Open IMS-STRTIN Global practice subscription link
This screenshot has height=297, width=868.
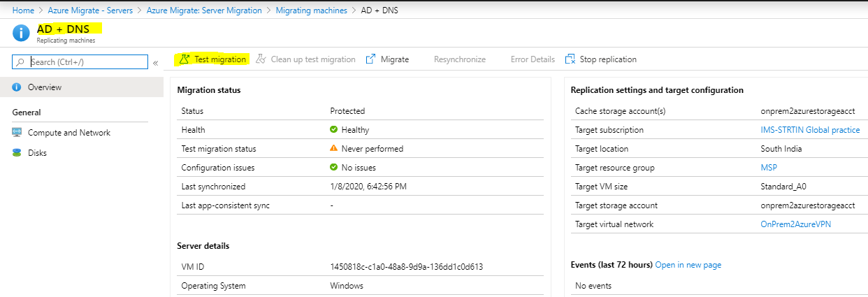[810, 130]
